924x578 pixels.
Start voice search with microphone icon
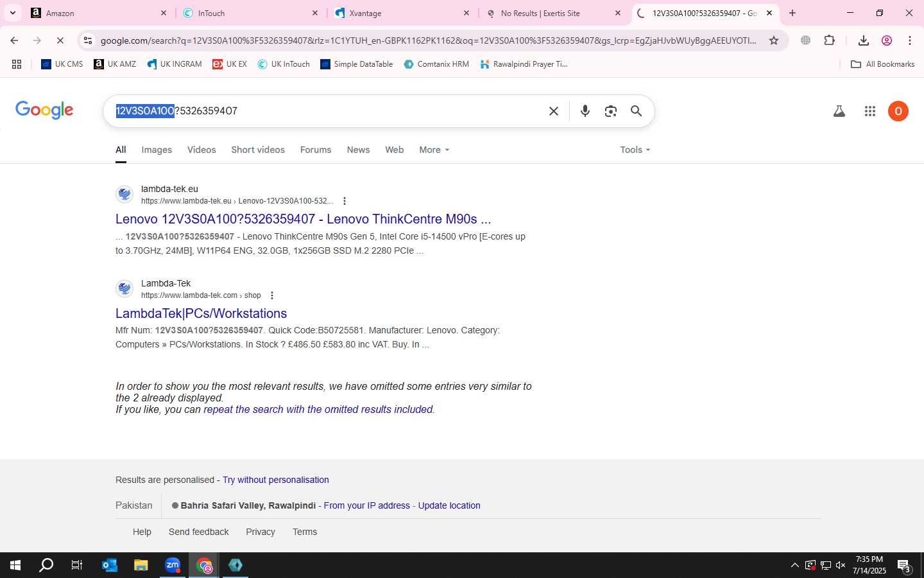point(585,111)
